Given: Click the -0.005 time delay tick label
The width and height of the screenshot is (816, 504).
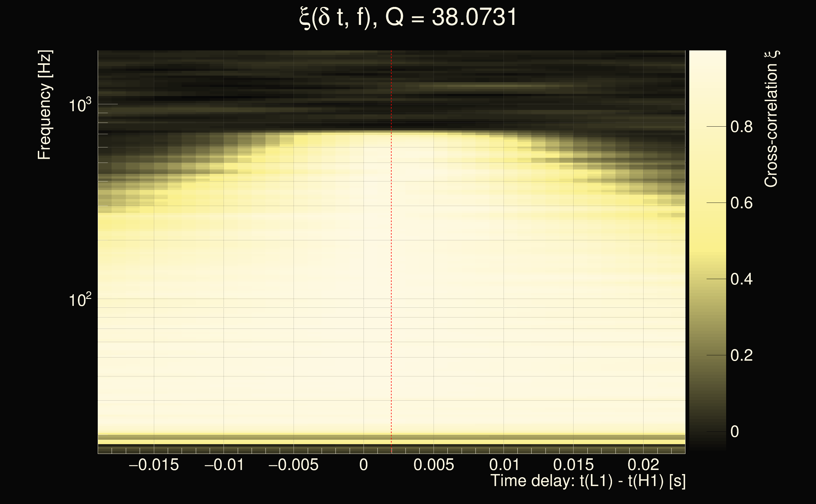Looking at the screenshot, I should click(x=294, y=465).
